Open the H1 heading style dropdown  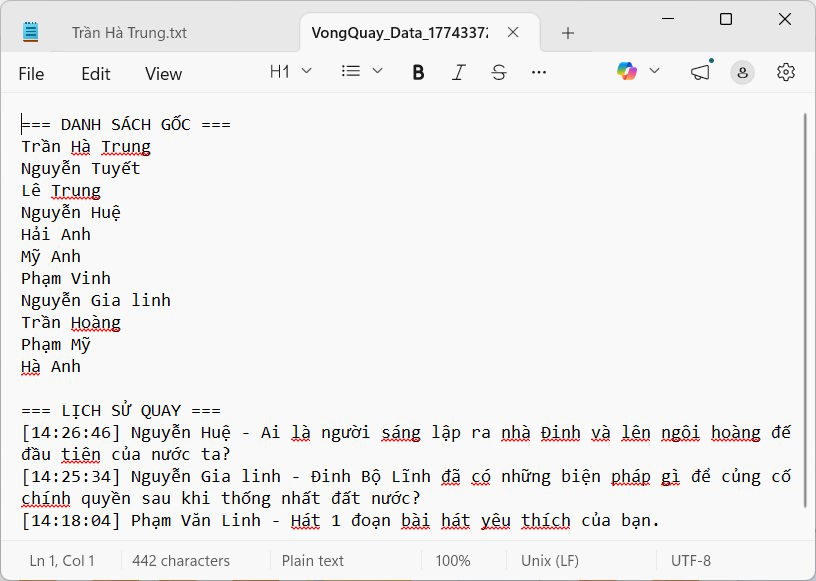[289, 71]
